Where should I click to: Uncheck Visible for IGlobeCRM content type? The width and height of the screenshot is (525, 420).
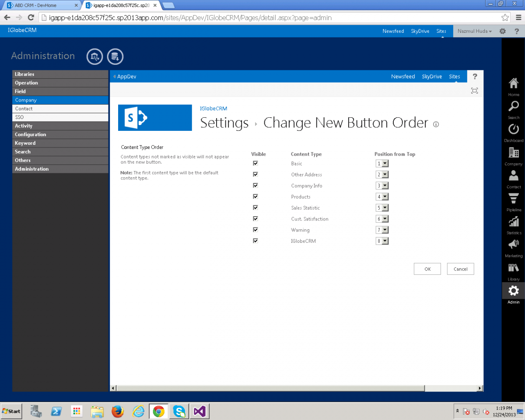tap(255, 241)
